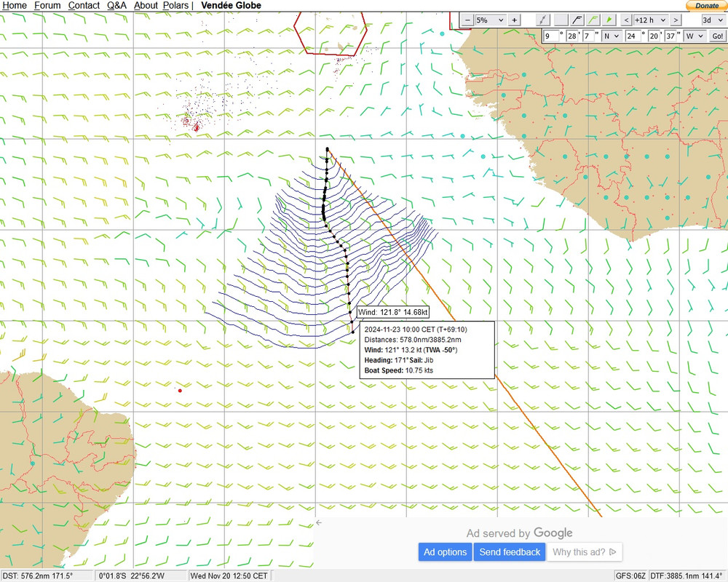Open the 5% zoom level dropdown
This screenshot has width=728, height=582.
click(x=490, y=20)
